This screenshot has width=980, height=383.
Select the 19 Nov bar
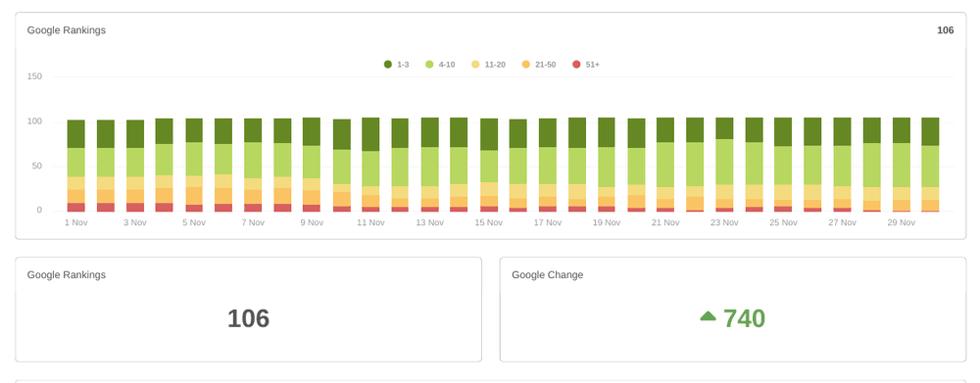pos(607,165)
